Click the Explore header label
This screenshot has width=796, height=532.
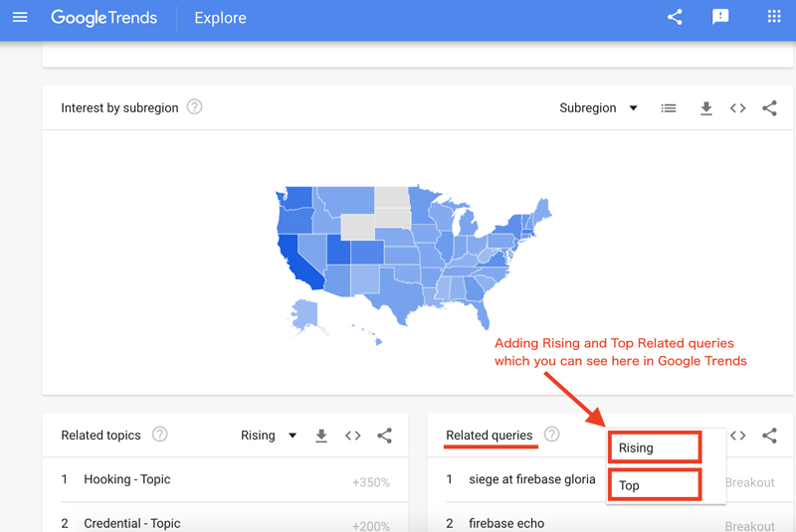[220, 18]
